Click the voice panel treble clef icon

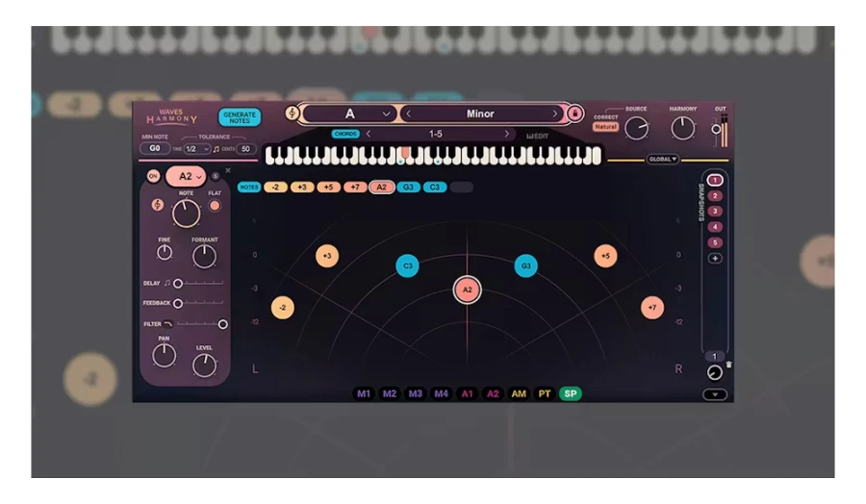158,205
